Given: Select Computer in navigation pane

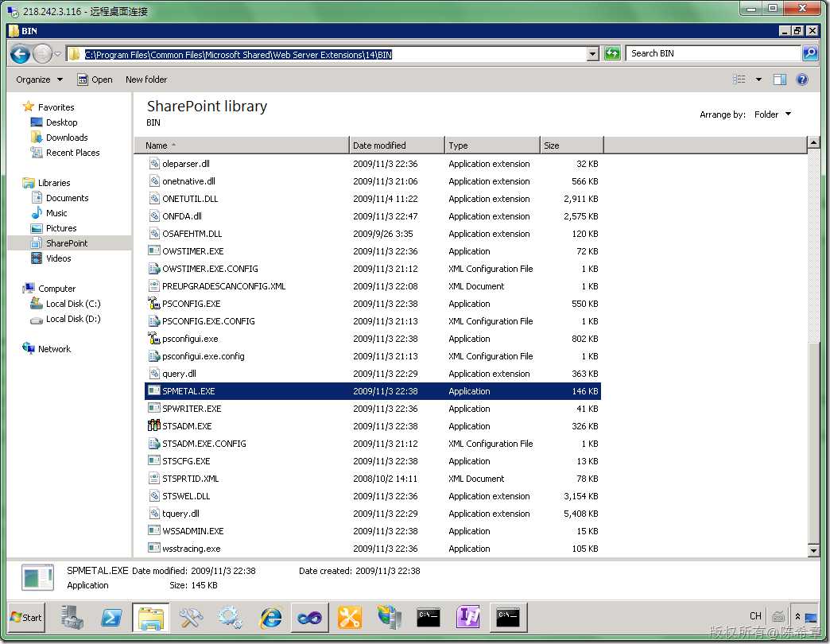Looking at the screenshot, I should tap(56, 289).
